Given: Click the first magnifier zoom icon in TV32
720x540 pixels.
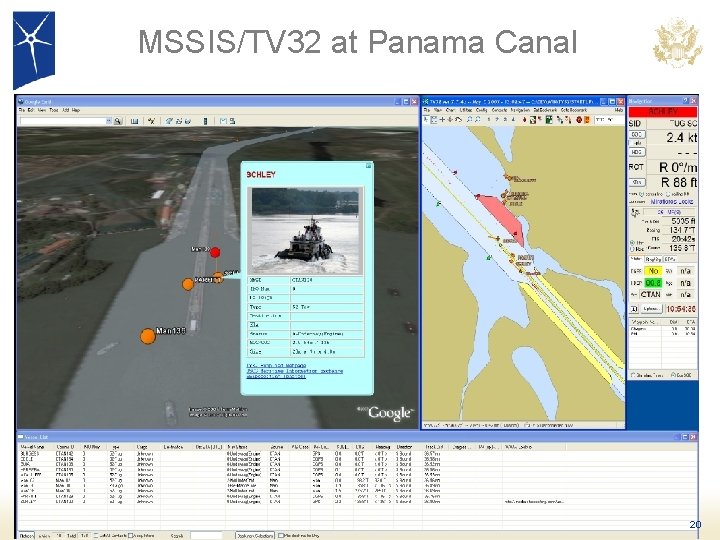Looking at the screenshot, I should [x=469, y=119].
